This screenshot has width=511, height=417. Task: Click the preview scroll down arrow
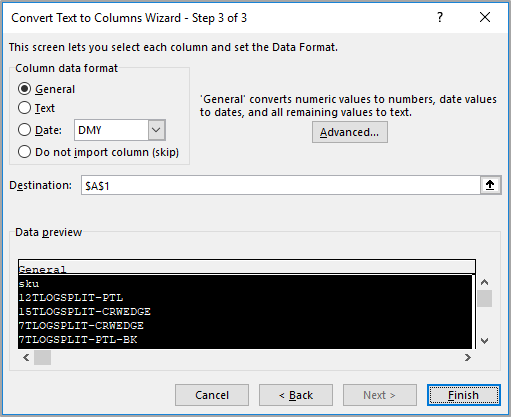tap(484, 341)
